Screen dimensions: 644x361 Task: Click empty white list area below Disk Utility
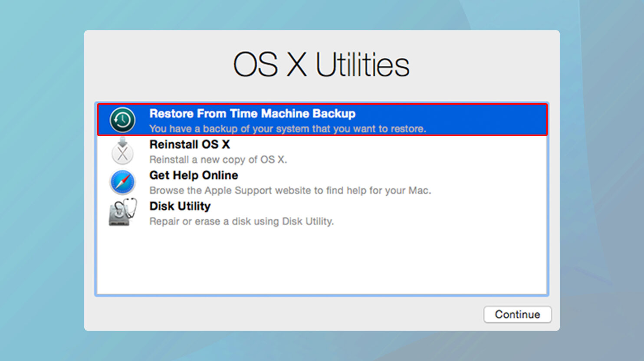[x=321, y=260]
